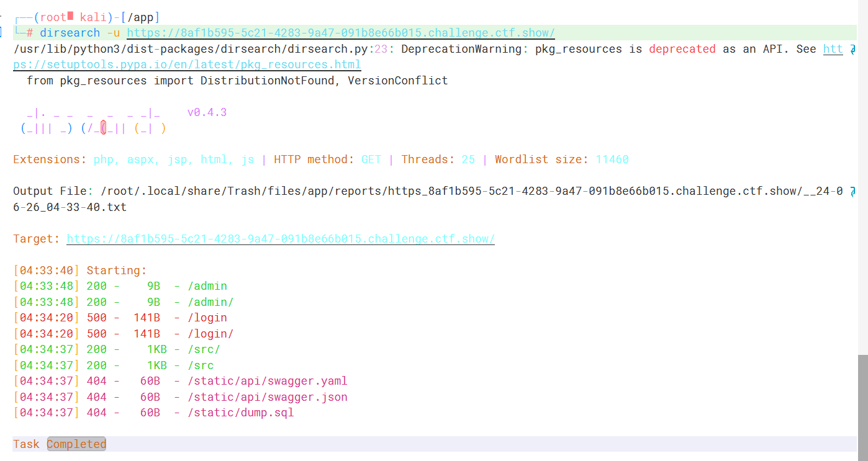
Task: Click the 500 status on /login/ row
Action: point(96,334)
